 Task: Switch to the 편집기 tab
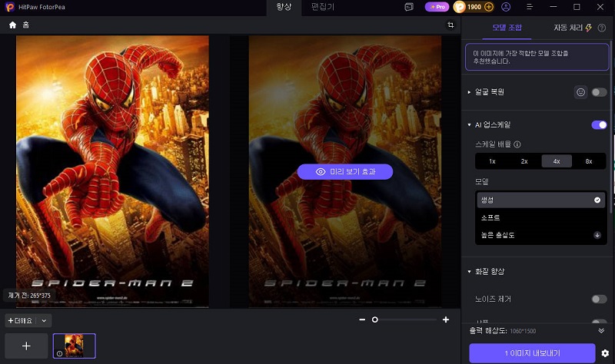tap(322, 7)
